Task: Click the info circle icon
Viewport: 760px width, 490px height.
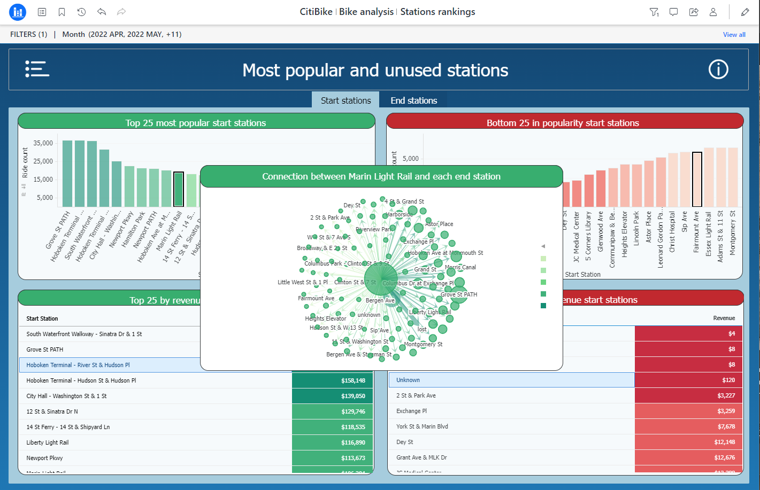Action: coord(718,69)
